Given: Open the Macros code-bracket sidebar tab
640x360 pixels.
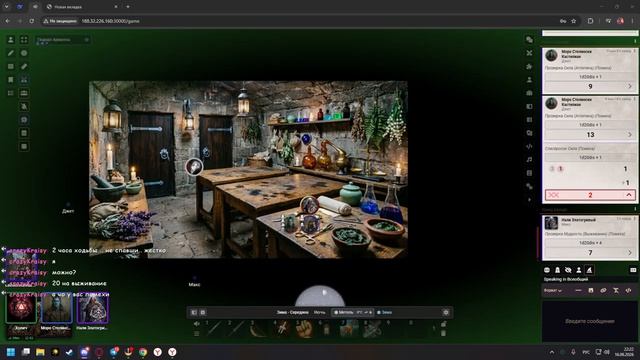Looking at the screenshot, I should (529, 146).
